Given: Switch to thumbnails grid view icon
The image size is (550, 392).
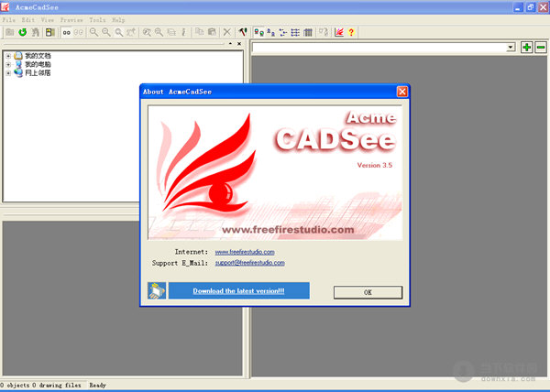Looking at the screenshot, I should pyautogui.click(x=308, y=33).
